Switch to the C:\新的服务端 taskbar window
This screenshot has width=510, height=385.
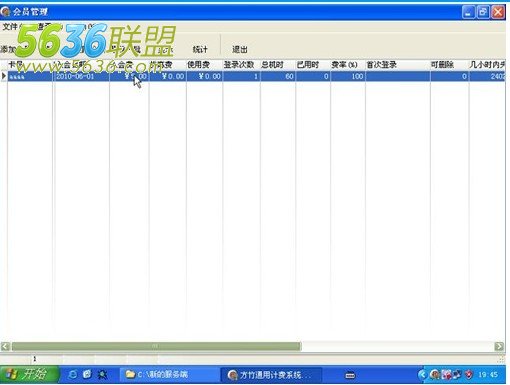168,375
